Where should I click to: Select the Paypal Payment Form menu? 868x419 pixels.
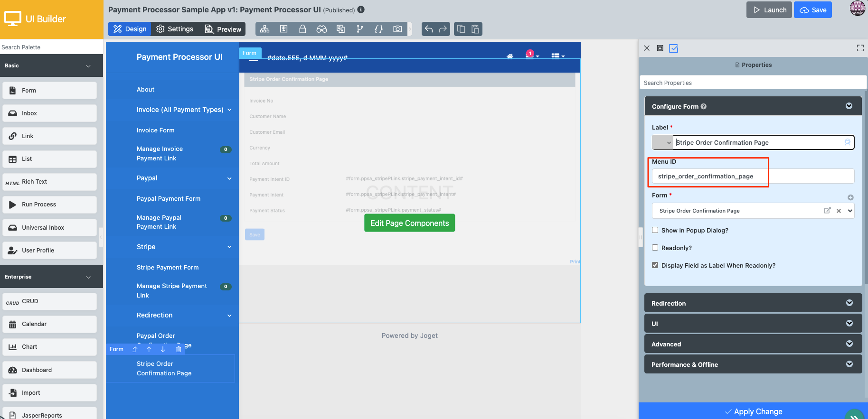pos(169,199)
